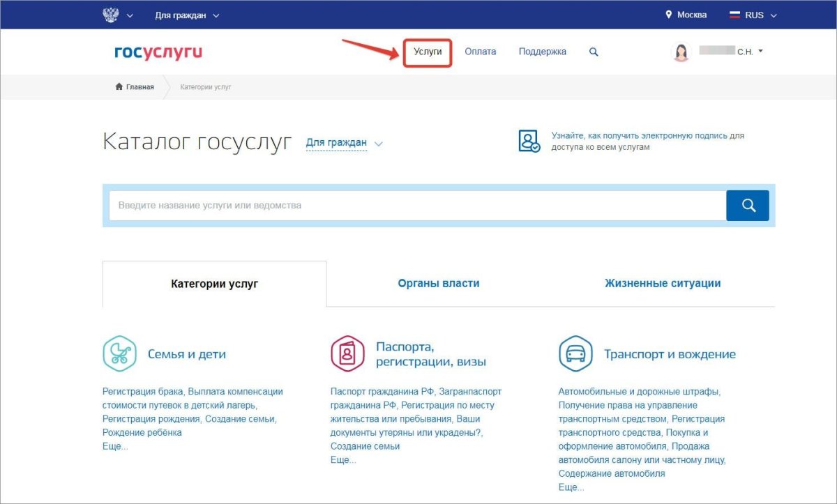Viewport: 837px width, 504px height.
Task: Click the Russian coat of arms icon
Action: click(110, 14)
